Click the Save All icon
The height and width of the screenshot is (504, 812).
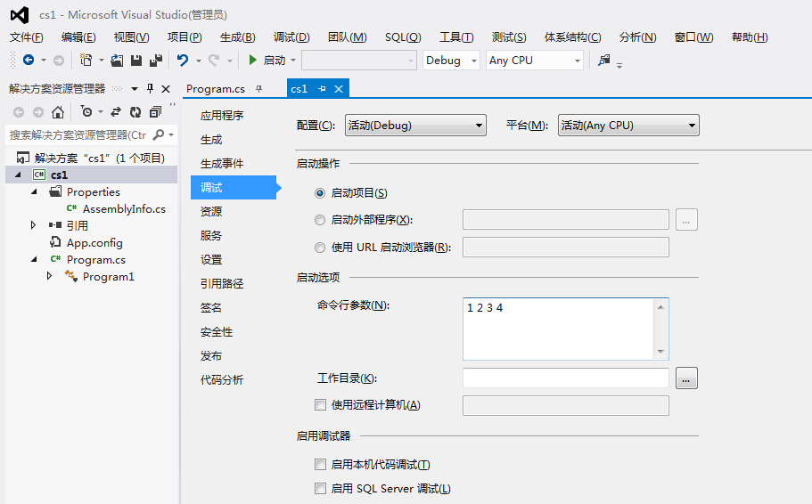156,61
